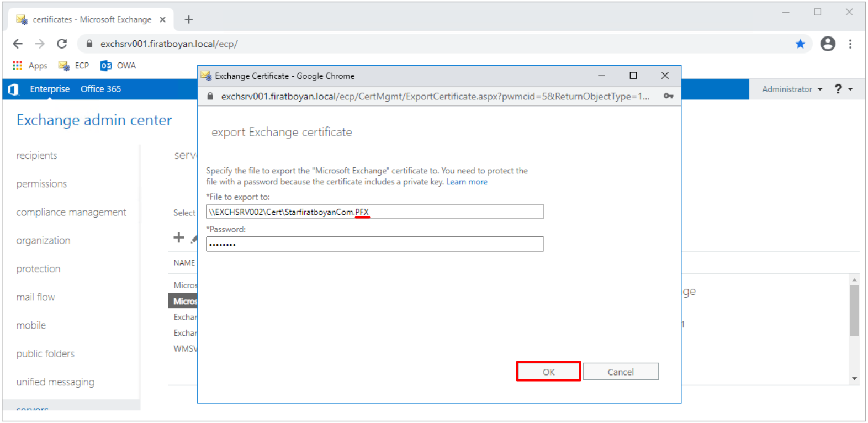Screen dimensions: 868x423
Task: Open mail flow in the left navigation
Action: [x=35, y=297]
